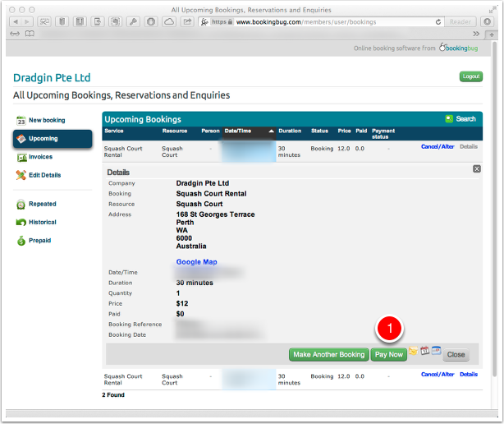Close details panel with X icon

477,169
